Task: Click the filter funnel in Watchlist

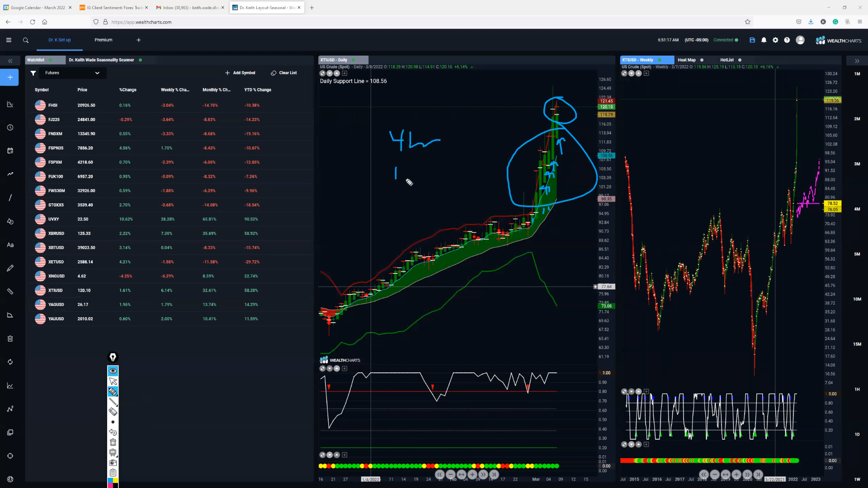Action: 33,73
